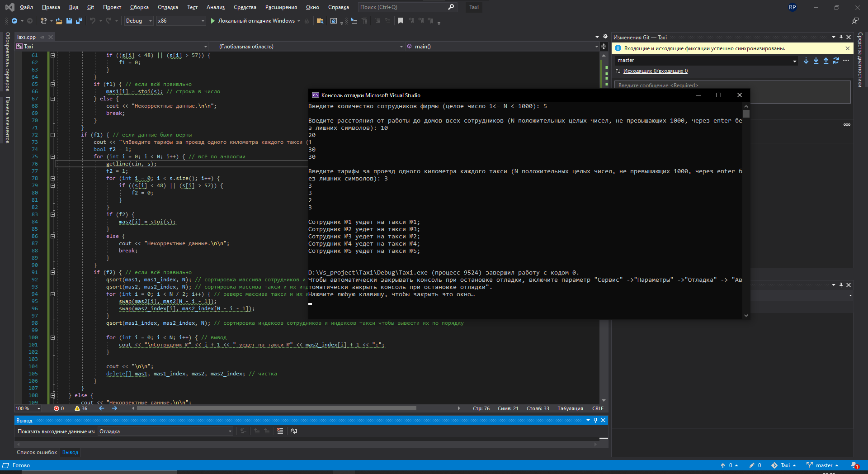Open the output source dropdown showing Отладка
This screenshot has height=474, width=868.
165,431
